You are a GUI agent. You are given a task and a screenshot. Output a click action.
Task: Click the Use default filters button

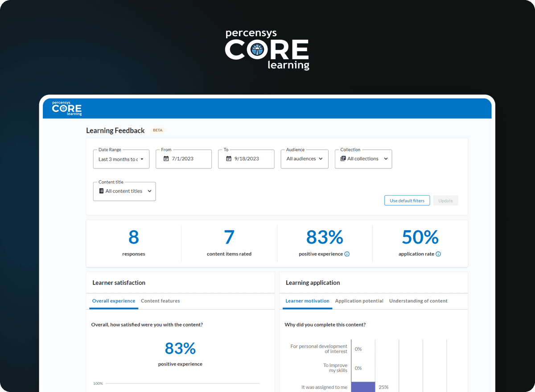407,200
